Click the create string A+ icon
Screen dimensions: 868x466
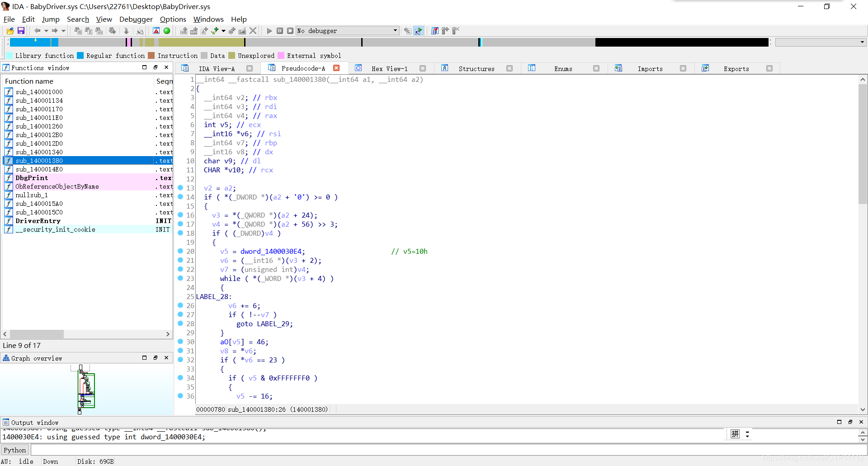(x=204, y=31)
